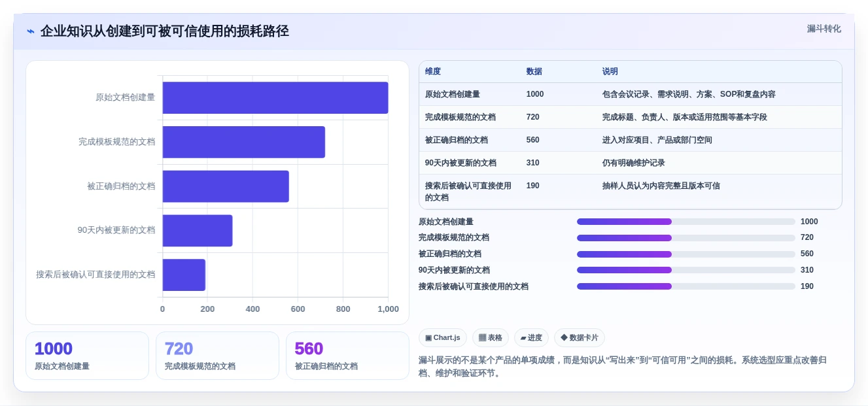Image resolution: width=868 pixels, height=406 pixels.
Task: Click the progress list label 原始文档创建量
Action: [446, 222]
